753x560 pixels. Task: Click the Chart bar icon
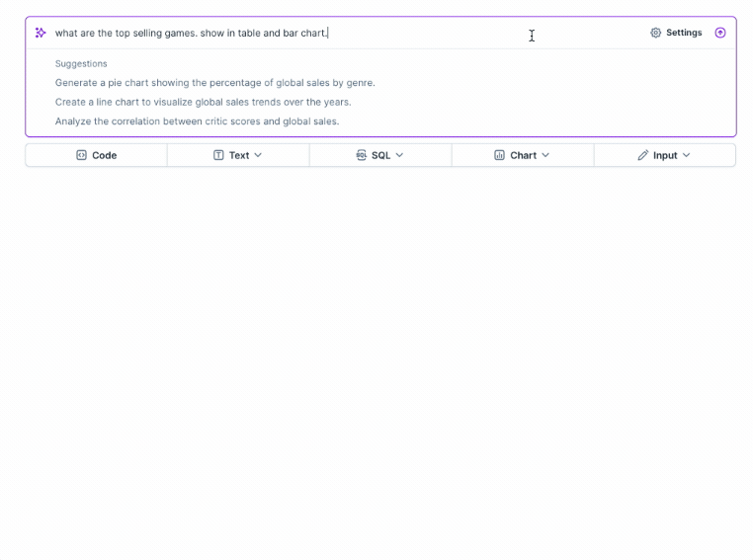pos(499,155)
